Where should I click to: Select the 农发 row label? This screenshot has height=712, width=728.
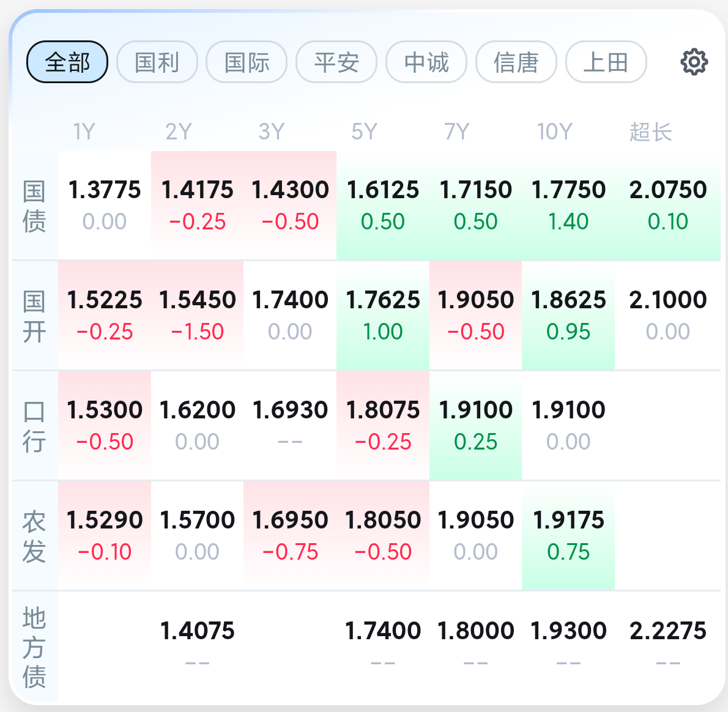coord(34,536)
